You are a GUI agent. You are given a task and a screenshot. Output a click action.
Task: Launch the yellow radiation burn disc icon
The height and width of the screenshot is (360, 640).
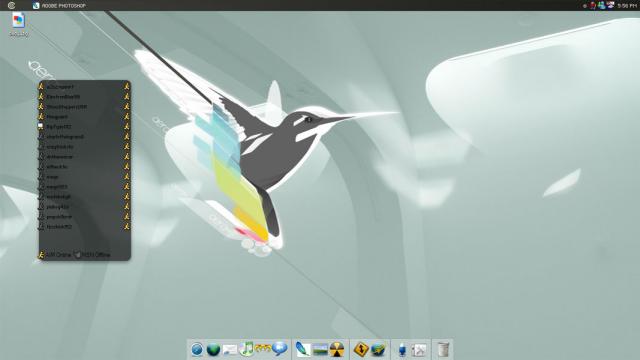[x=337, y=349]
